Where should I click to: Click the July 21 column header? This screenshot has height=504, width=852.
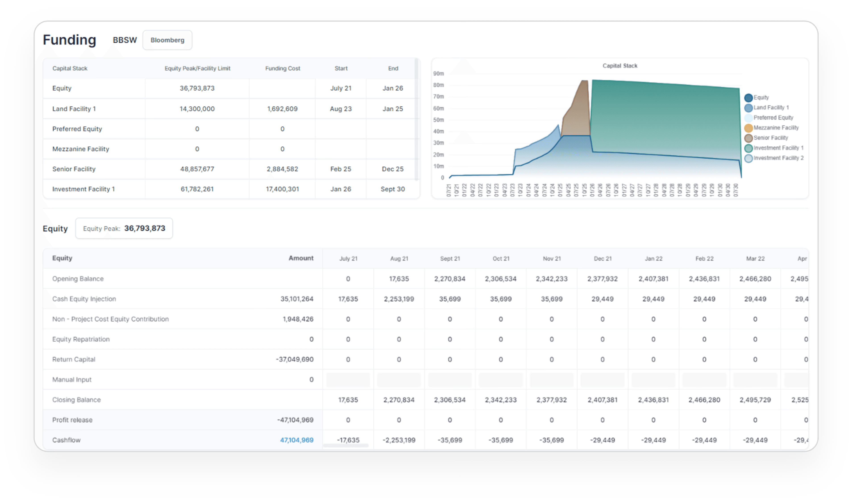point(348,258)
